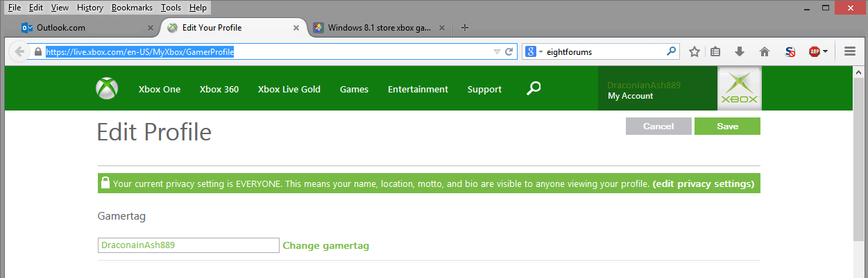Open a new tab with the plus button
Screen dimensions: 868x278
[465, 28]
